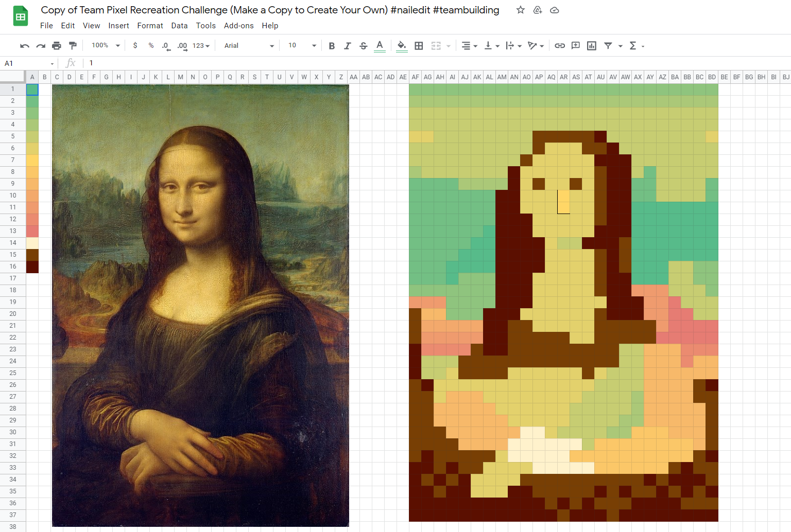791x532 pixels.
Task: Open the filter views dropdown arrow
Action: coord(621,46)
